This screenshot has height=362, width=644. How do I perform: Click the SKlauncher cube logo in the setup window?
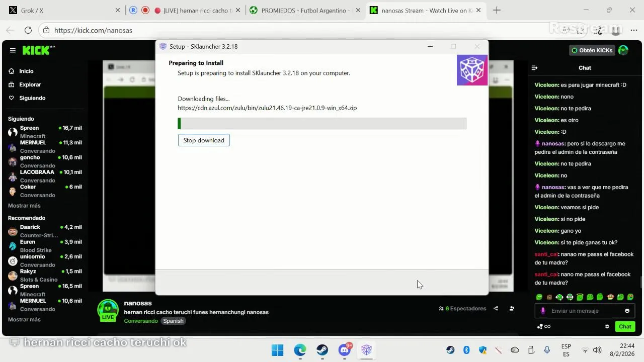point(472,70)
